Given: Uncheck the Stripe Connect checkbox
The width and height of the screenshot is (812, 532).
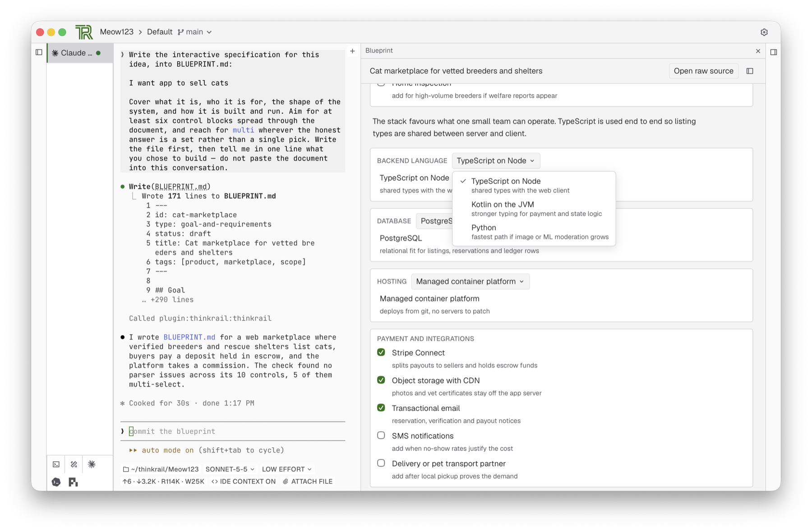Looking at the screenshot, I should click(x=381, y=352).
